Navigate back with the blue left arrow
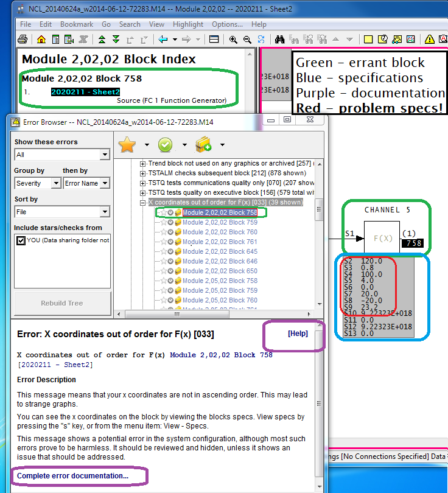The width and height of the screenshot is (448, 493). tap(163, 40)
